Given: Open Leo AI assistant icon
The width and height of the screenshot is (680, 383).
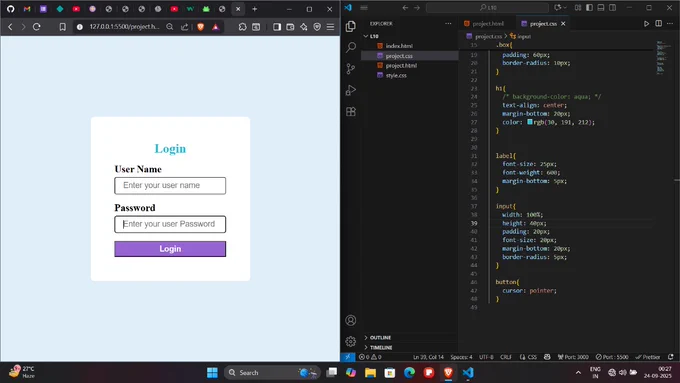Looking at the screenshot, I should tap(304, 27).
